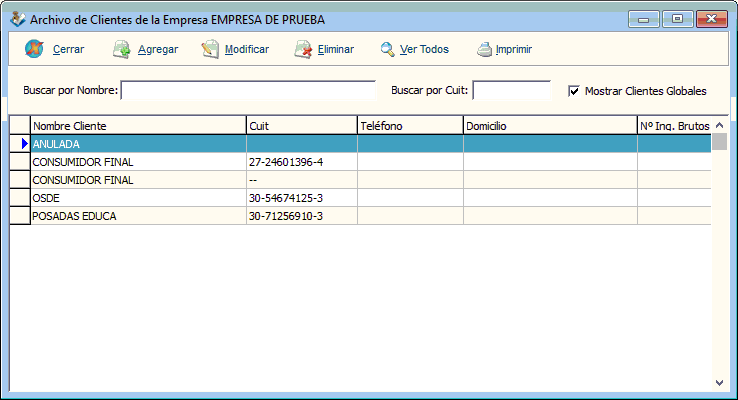Click the application icon in title bar
Viewport: 738px width, 400px height.
pyautogui.click(x=16, y=19)
